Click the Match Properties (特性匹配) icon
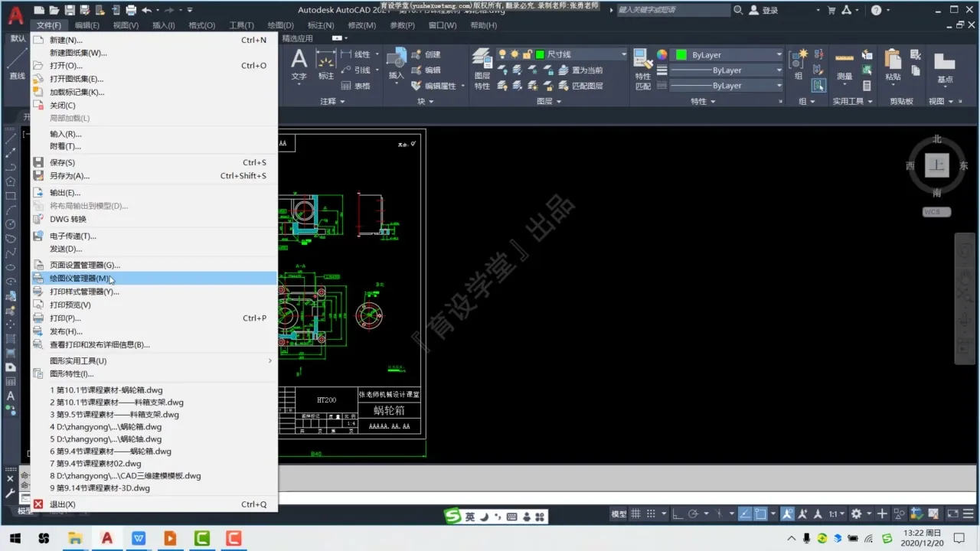The image size is (980, 551). click(x=643, y=67)
